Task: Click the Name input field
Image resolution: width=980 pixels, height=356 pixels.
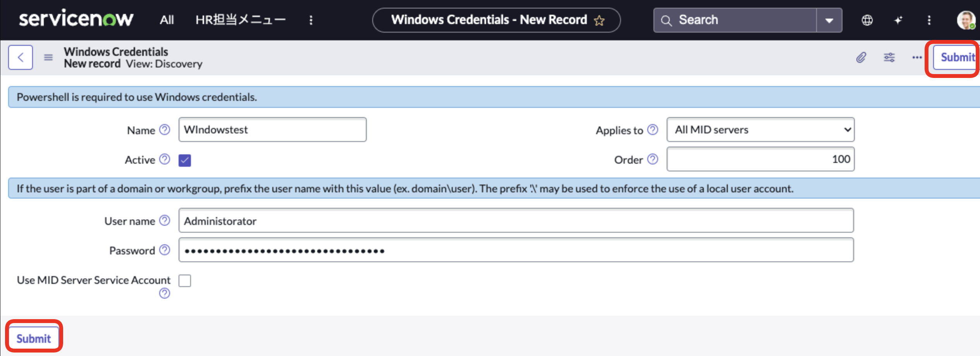Action: pos(272,130)
